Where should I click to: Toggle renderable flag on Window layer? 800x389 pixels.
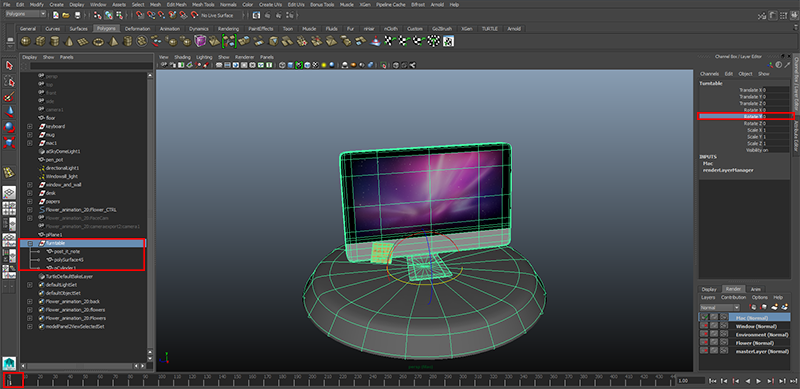click(704, 326)
